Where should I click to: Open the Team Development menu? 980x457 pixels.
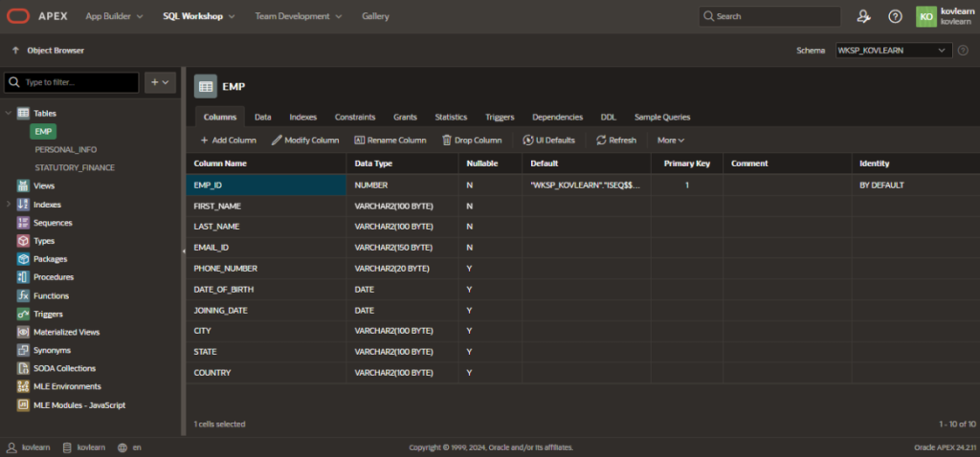coord(299,16)
